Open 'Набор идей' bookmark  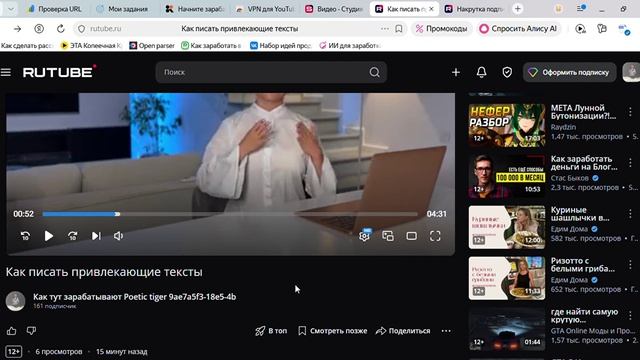pos(280,45)
